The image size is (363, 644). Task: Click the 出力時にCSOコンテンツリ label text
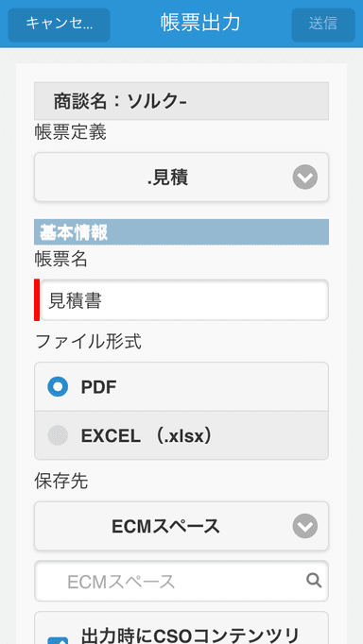coord(189,635)
